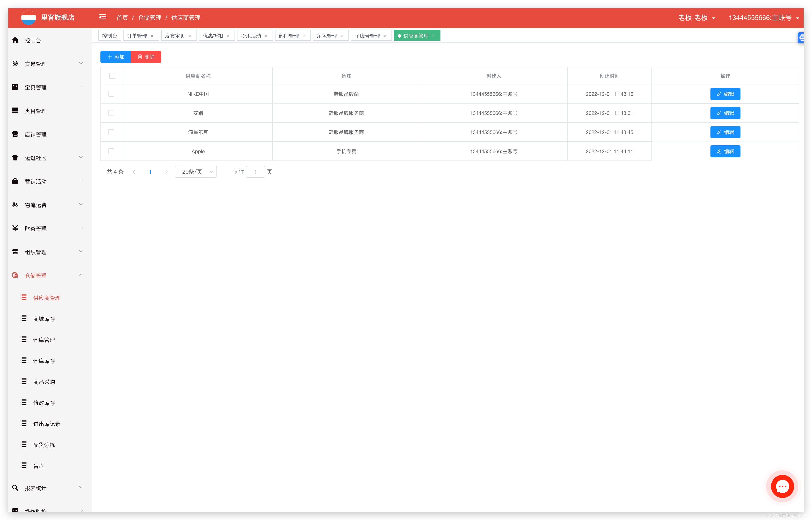Close the 秒杀活动 tab with its x
812x520 pixels.
266,36
